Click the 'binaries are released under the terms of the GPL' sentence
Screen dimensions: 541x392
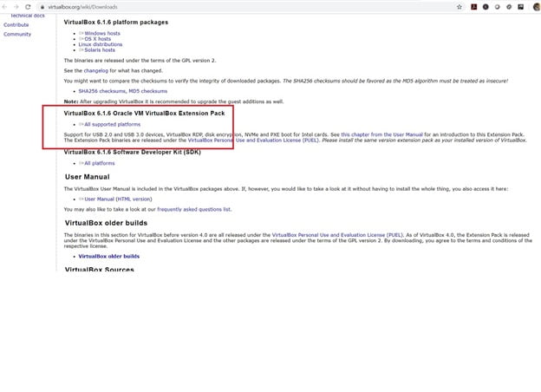pyautogui.click(x=140, y=61)
